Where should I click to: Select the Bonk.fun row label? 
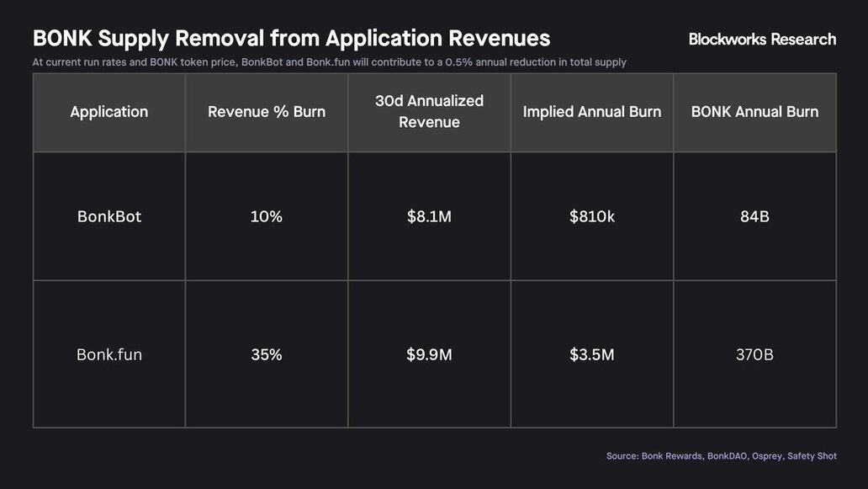109,354
